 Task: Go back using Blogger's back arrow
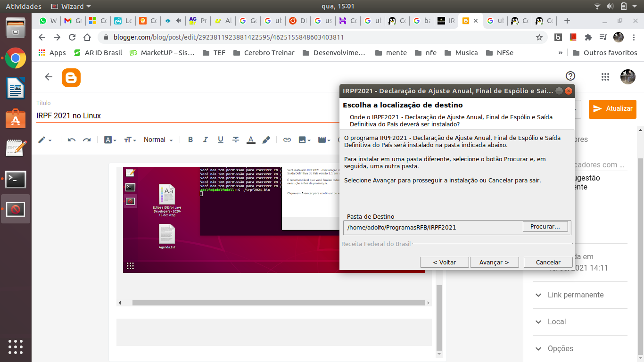point(49,77)
